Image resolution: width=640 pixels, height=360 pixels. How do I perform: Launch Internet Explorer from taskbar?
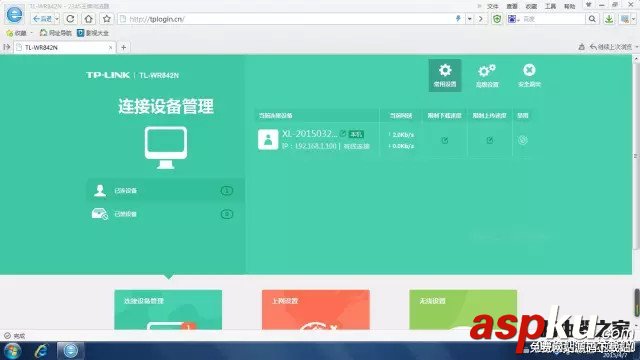click(41, 351)
